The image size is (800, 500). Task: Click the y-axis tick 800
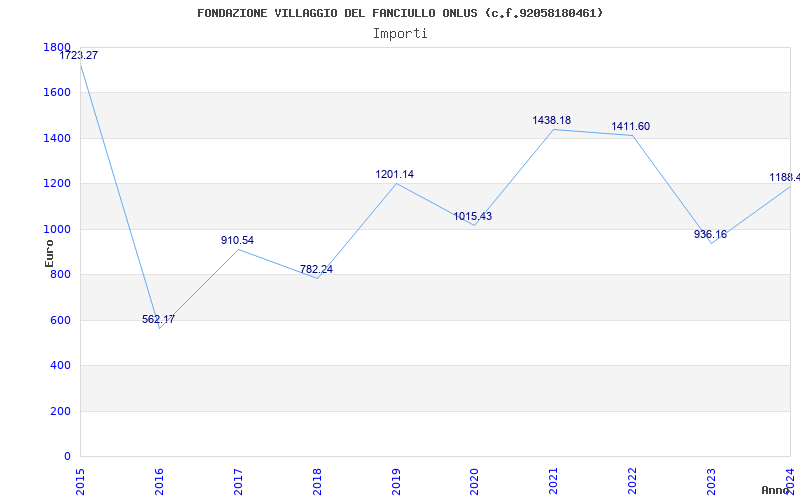[x=61, y=275]
